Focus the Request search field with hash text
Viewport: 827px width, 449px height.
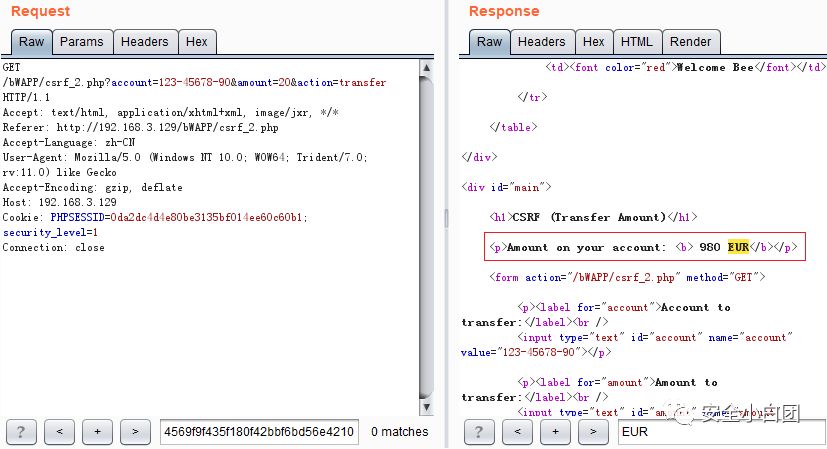pos(259,432)
